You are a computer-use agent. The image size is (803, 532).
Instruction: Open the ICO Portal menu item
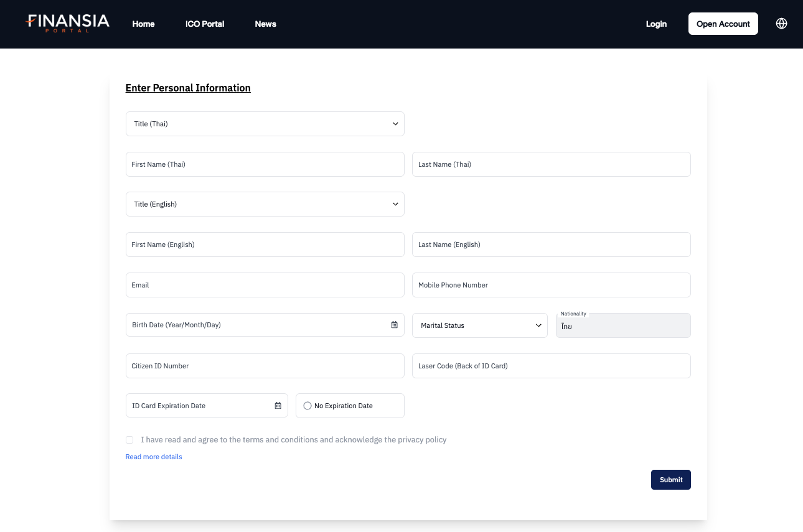tap(205, 24)
